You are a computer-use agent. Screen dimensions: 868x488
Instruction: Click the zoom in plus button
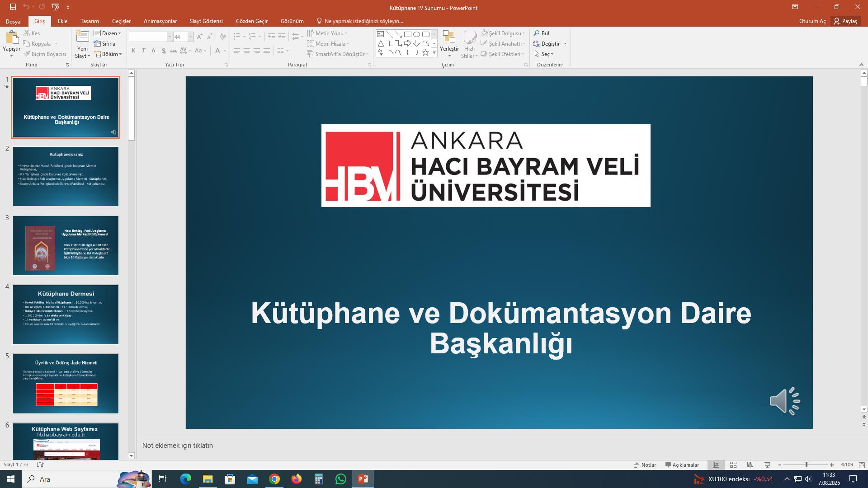pos(832,465)
